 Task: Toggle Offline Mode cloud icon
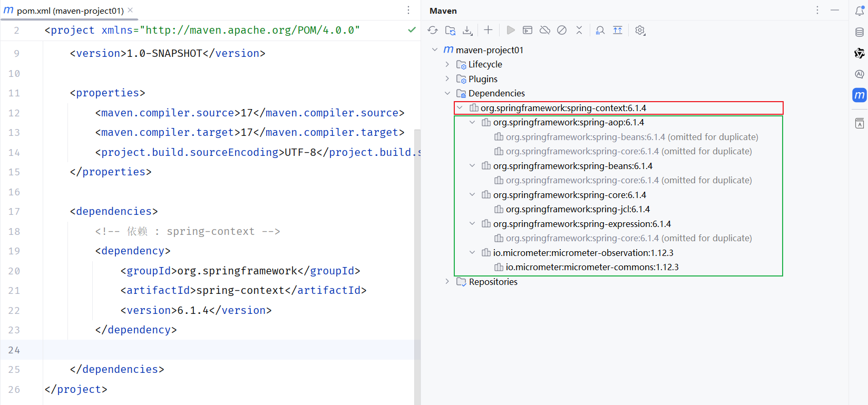tap(545, 30)
